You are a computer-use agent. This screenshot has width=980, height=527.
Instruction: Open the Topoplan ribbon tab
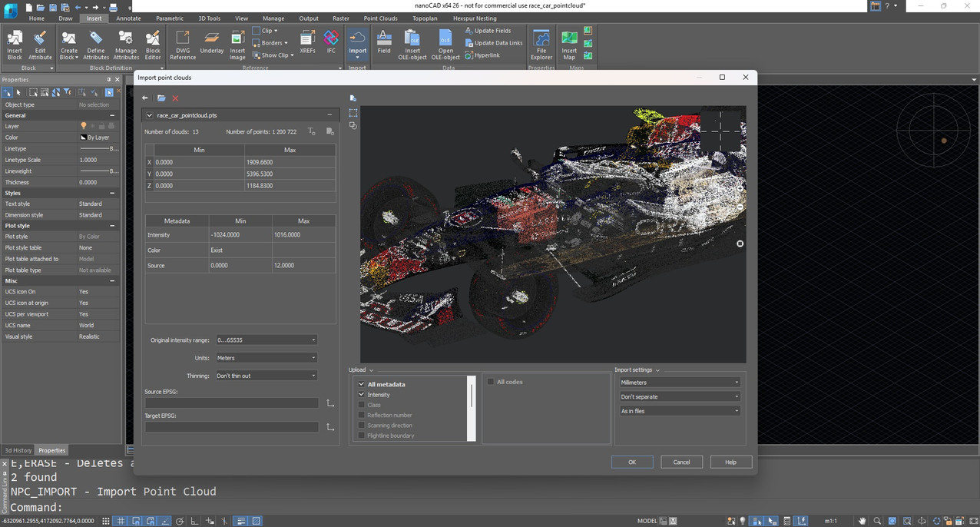point(424,18)
